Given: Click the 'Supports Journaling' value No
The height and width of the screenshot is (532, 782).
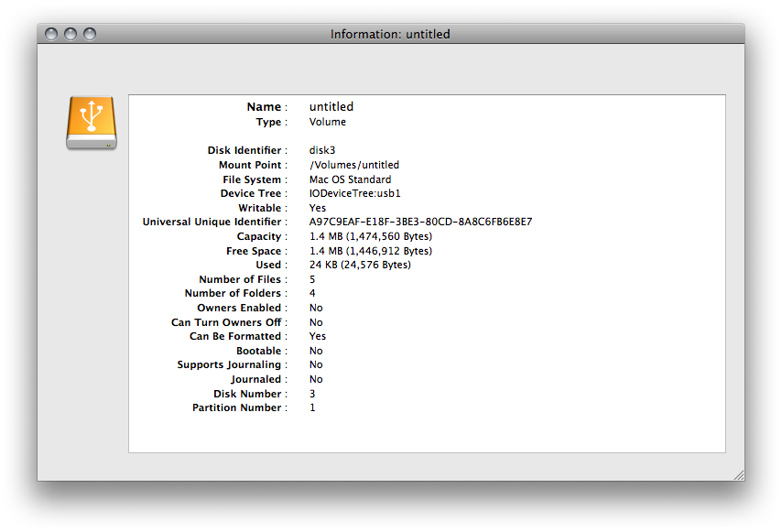Looking at the screenshot, I should tap(316, 364).
